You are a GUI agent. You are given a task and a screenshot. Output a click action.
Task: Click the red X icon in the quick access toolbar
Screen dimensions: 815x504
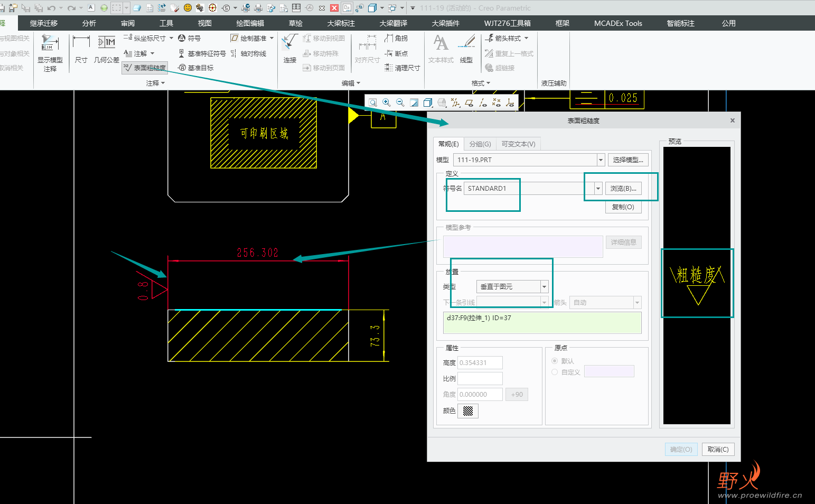tap(334, 8)
